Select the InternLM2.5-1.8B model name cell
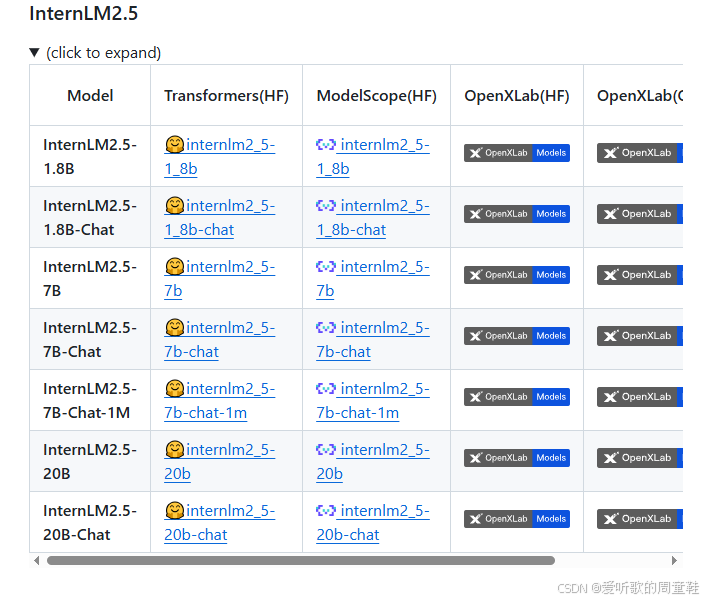 (90, 156)
